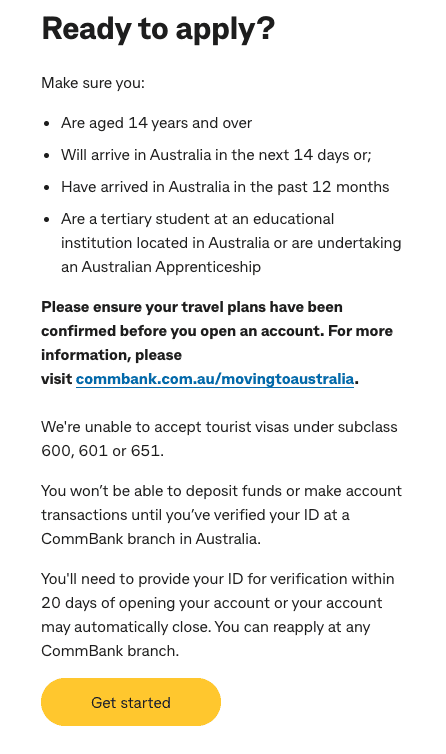Click the 'unable to accept tourist visas' line
This screenshot has width=446, height=754.
219,427
